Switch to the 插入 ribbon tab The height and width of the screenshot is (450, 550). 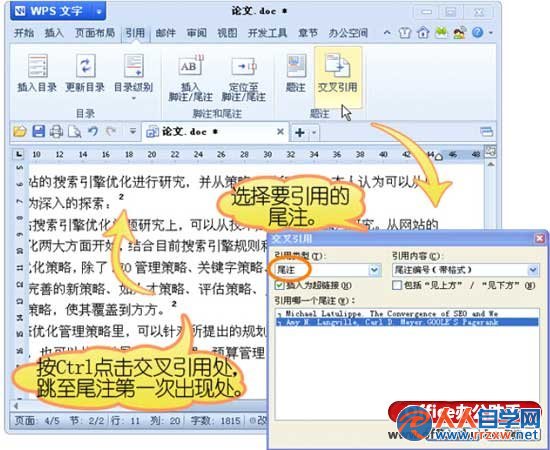pos(54,33)
